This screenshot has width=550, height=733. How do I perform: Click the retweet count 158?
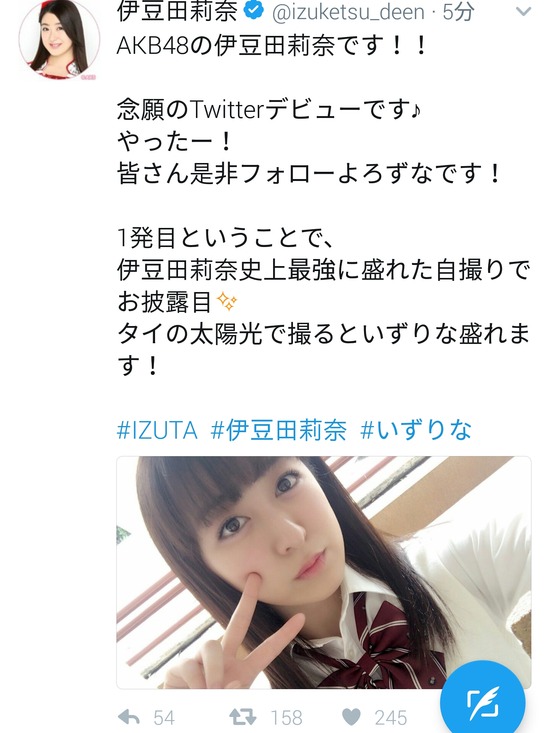point(286,718)
